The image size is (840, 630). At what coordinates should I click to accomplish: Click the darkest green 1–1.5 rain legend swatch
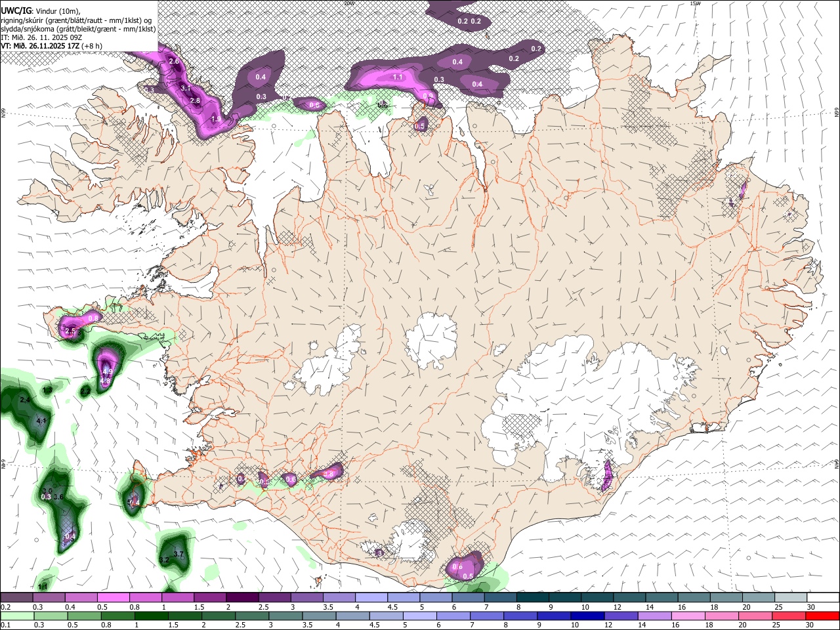(x=152, y=616)
